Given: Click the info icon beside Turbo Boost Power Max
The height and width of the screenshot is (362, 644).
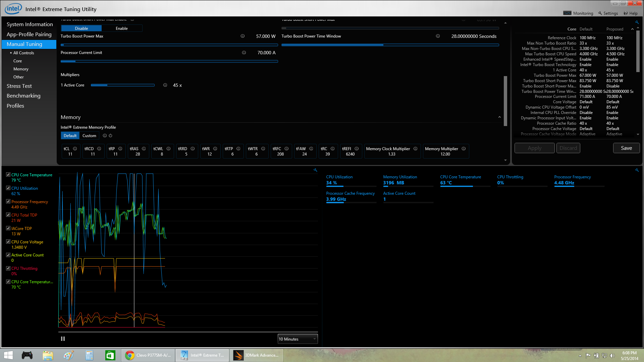Looking at the screenshot, I should [243, 36].
